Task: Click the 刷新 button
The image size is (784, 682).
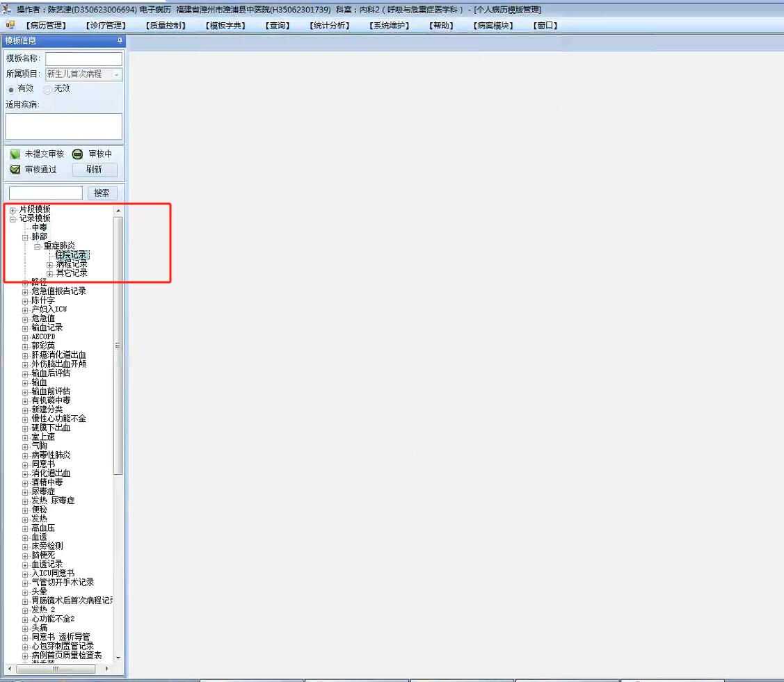Action: (x=95, y=170)
